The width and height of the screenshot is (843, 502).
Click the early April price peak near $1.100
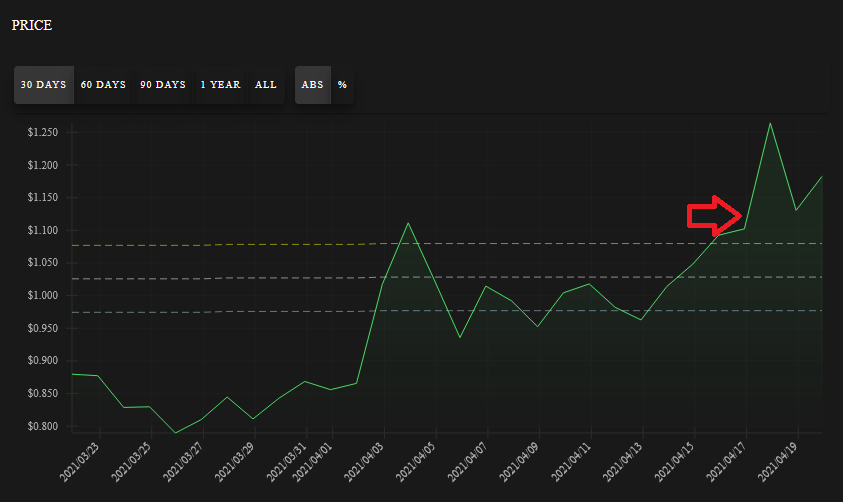point(408,223)
